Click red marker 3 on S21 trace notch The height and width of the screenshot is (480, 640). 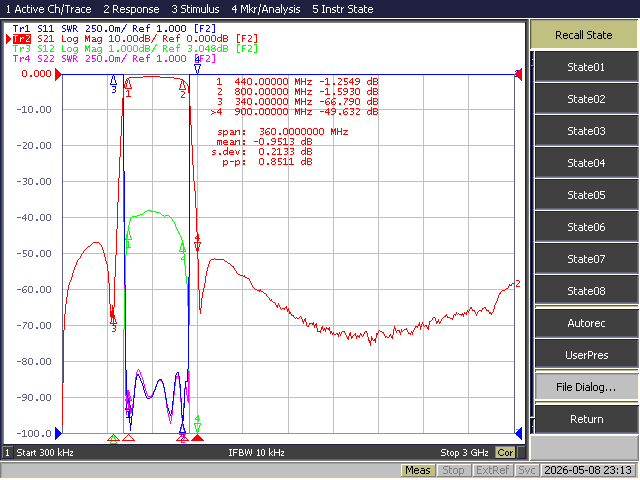click(x=113, y=322)
